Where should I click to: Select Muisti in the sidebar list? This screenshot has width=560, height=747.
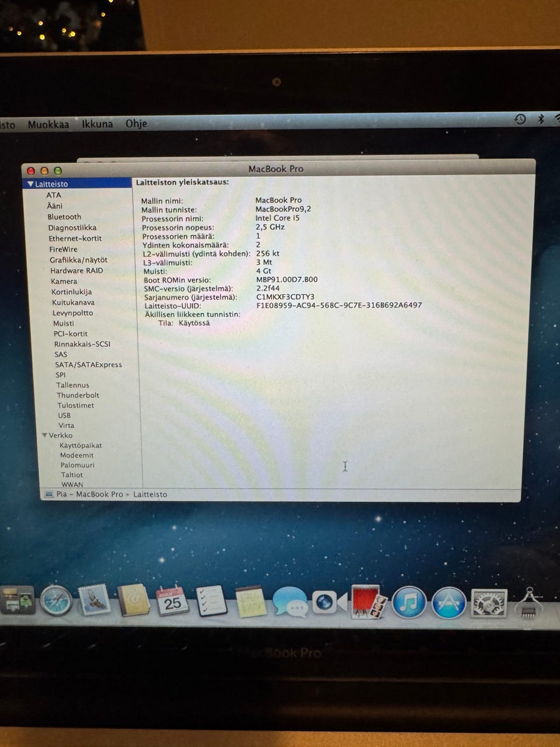pyautogui.click(x=64, y=323)
